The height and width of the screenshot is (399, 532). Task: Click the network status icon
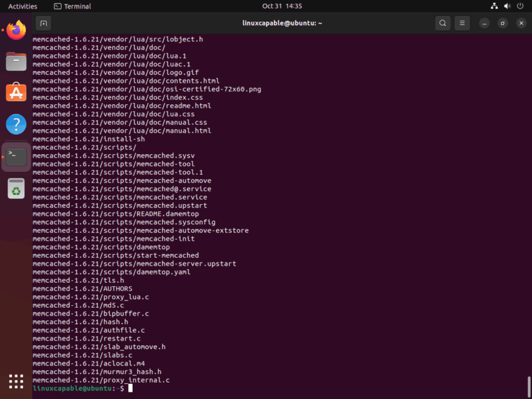pyautogui.click(x=494, y=6)
